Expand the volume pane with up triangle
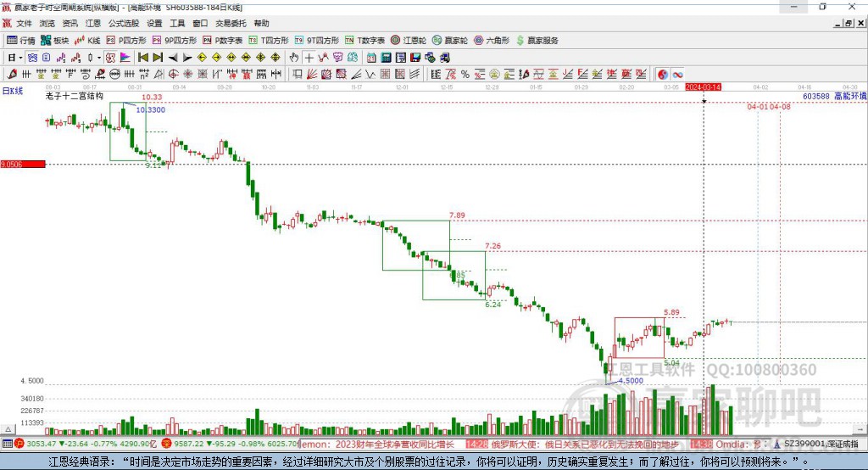The height and width of the screenshot is (470, 868). pyautogui.click(x=8, y=429)
